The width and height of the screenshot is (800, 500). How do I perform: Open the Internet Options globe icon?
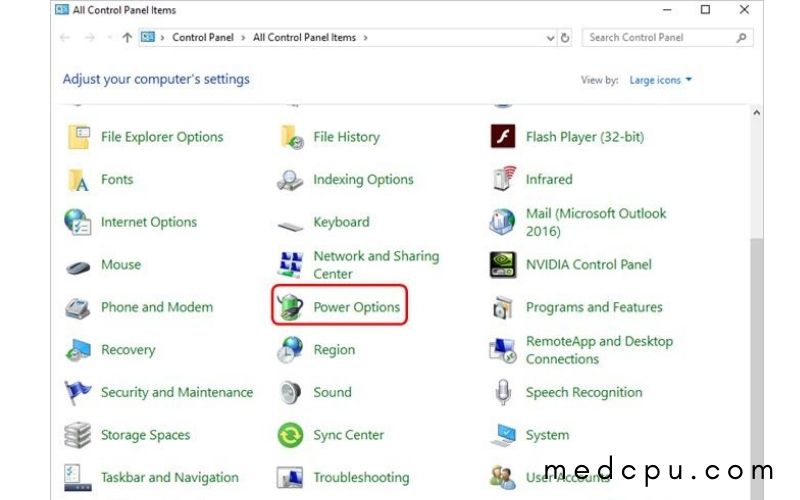78,222
